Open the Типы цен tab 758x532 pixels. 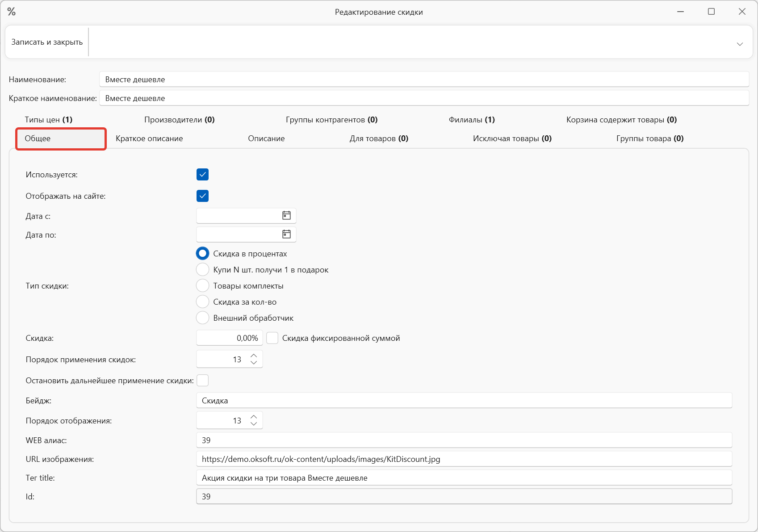pyautogui.click(x=48, y=120)
